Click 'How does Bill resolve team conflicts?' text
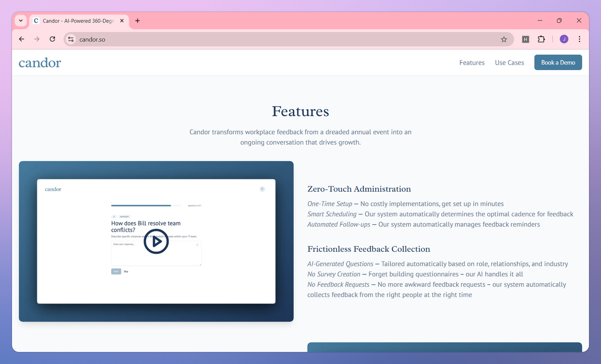 [146, 226]
